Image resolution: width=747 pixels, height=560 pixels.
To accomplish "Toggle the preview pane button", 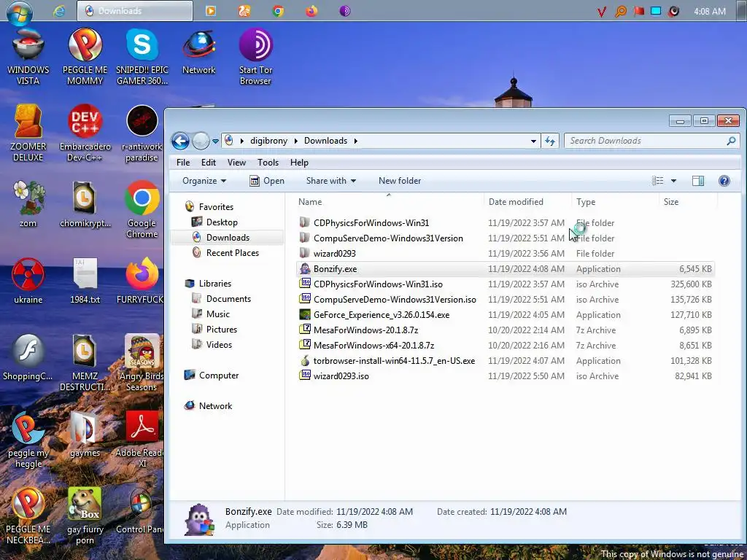I will click(x=698, y=181).
